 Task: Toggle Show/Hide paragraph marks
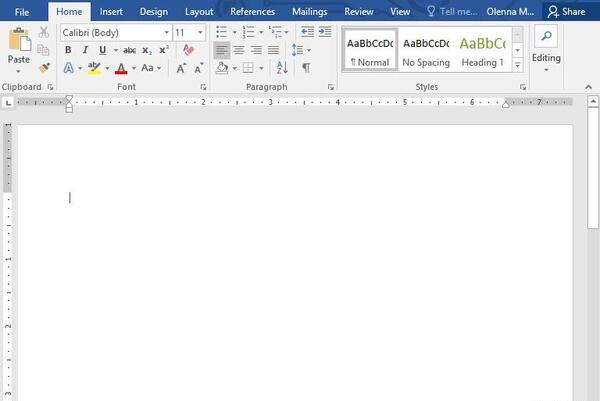(x=306, y=68)
